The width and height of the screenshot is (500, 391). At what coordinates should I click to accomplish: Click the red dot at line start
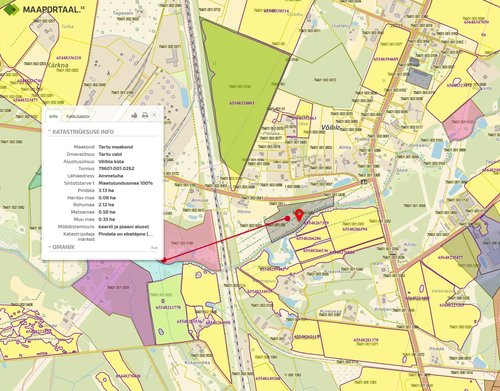coord(287,218)
